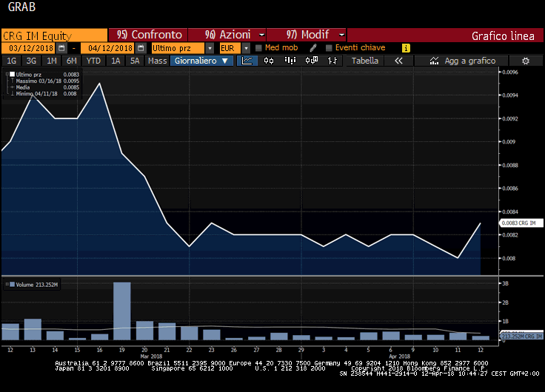Image resolution: width=545 pixels, height=392 pixels.
Task: Click the pencil annotation icon
Action: click(x=313, y=48)
